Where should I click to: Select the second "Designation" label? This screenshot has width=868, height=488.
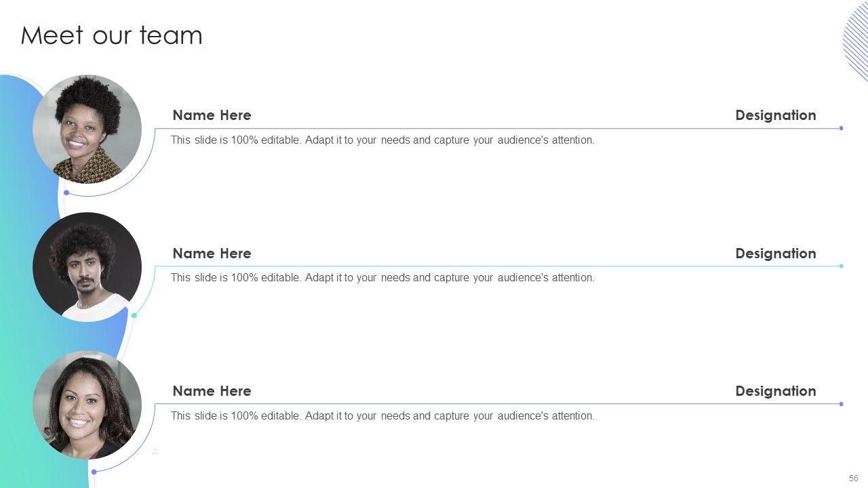[775, 253]
